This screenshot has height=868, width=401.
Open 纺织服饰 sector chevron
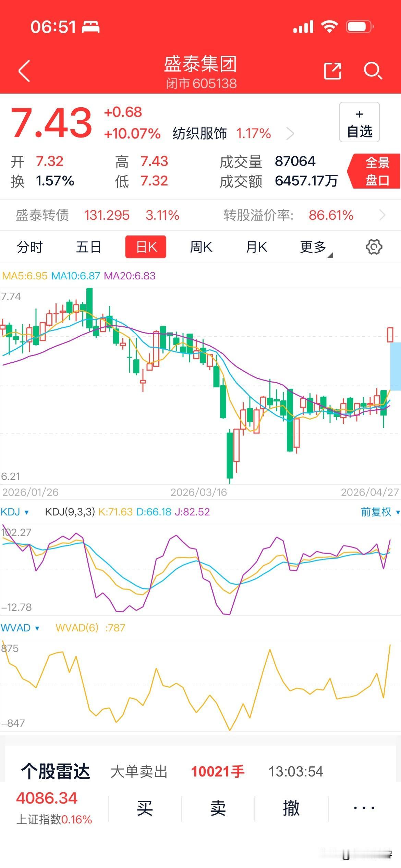coord(290,133)
